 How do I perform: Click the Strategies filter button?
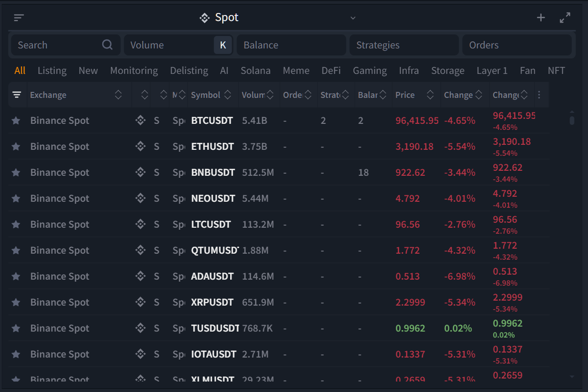404,45
